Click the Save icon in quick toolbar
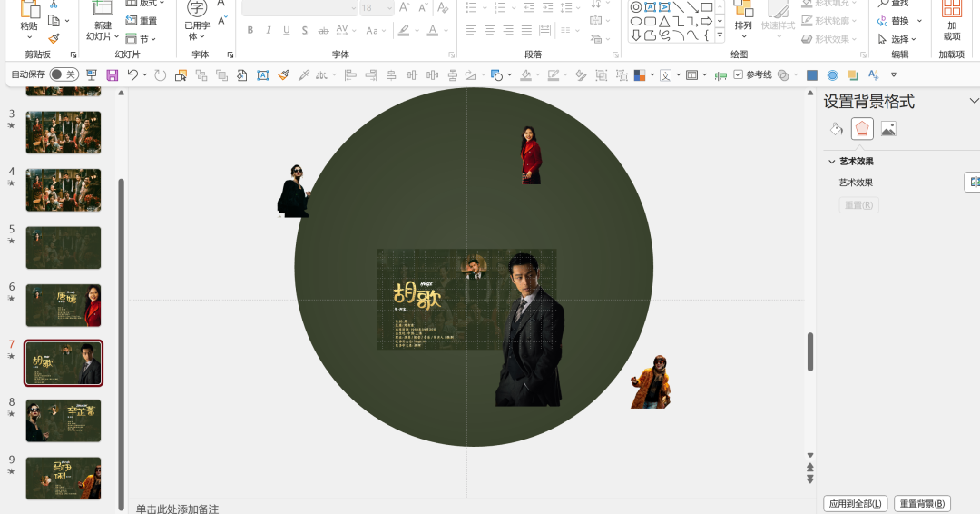Image resolution: width=980 pixels, height=514 pixels. click(112, 75)
